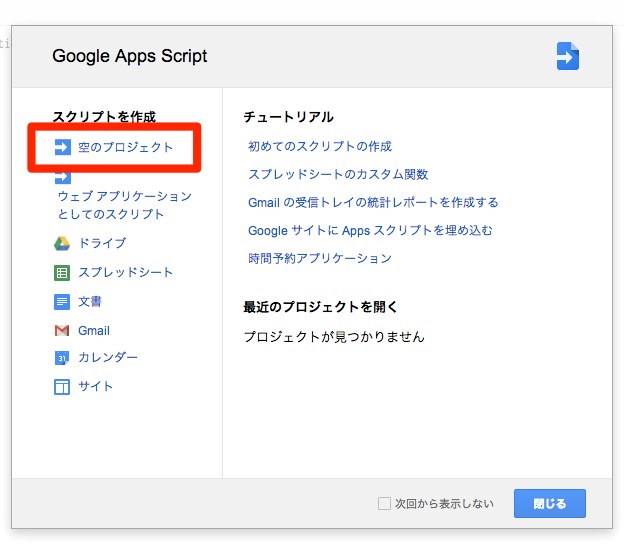Click the arrow icon above ウェブ アプリケーション
Viewport: 624px width, 548px height.
(62, 178)
